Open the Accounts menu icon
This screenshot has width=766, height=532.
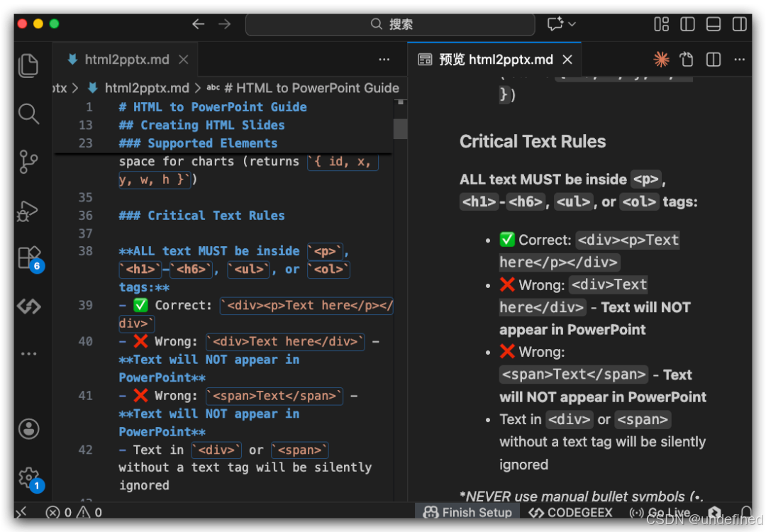(x=29, y=429)
